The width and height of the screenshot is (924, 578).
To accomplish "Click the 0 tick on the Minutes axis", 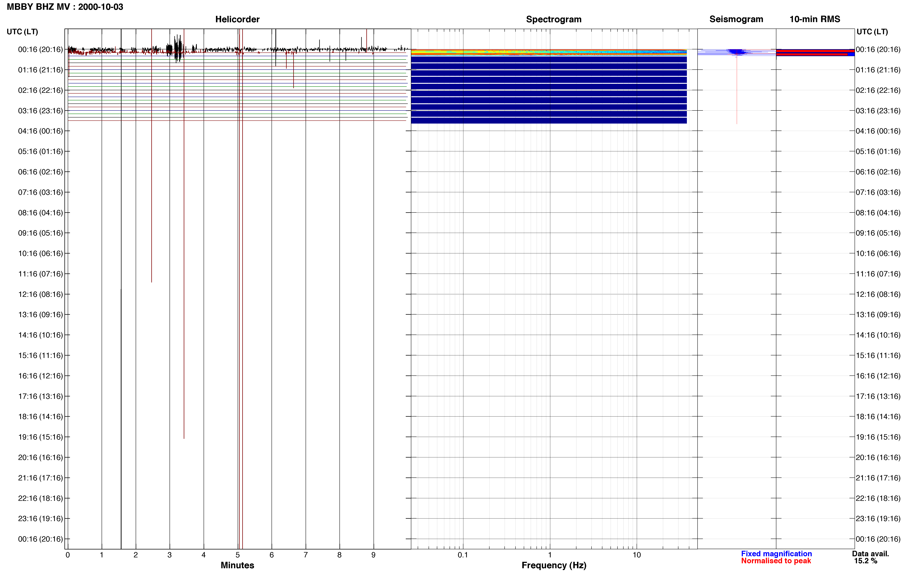I will coord(68,555).
